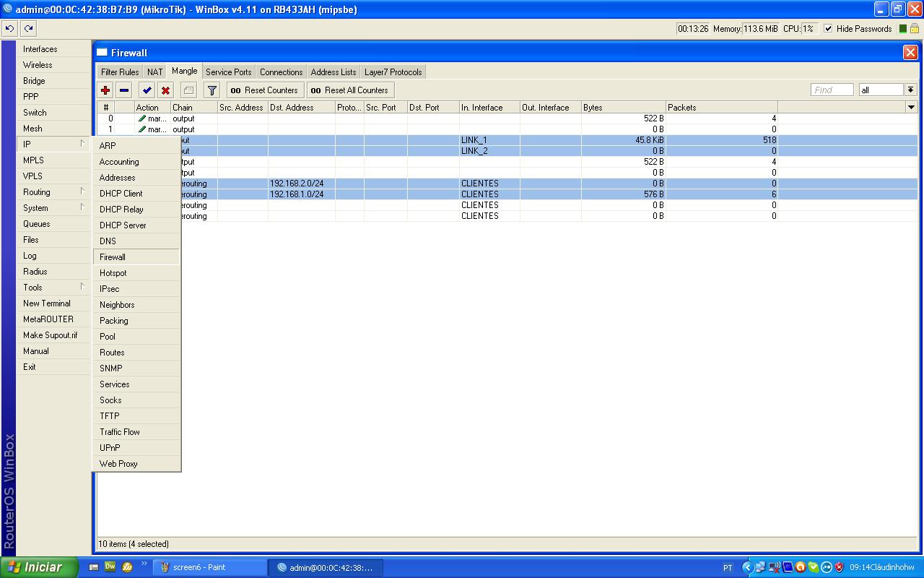Switch to the Filter Rules tab
This screenshot has width=924, height=578.
120,72
